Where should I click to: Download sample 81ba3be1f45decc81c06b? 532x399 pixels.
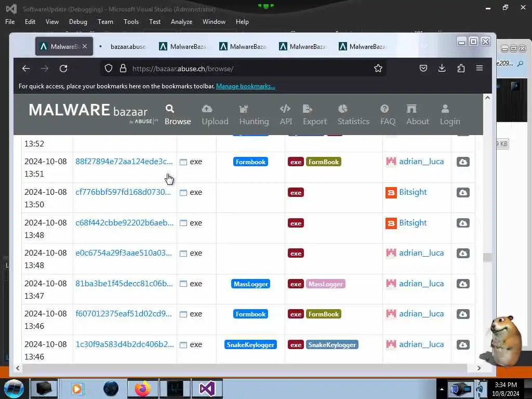click(x=463, y=284)
